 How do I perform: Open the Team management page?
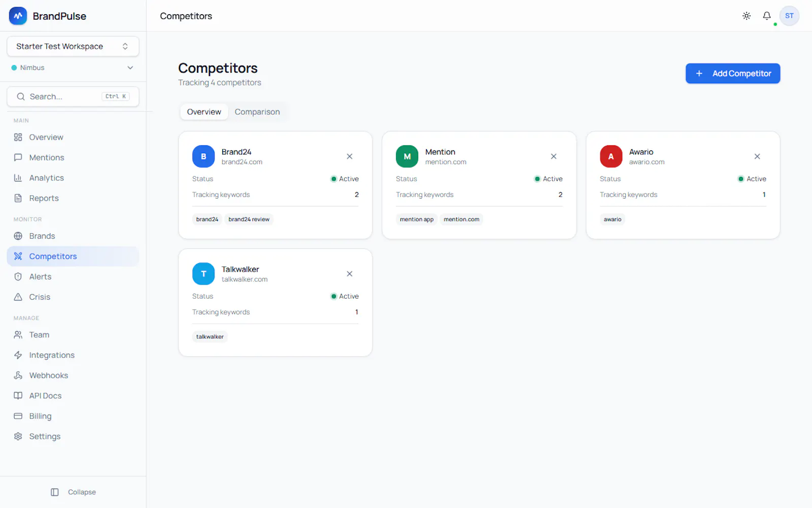tap(73, 335)
